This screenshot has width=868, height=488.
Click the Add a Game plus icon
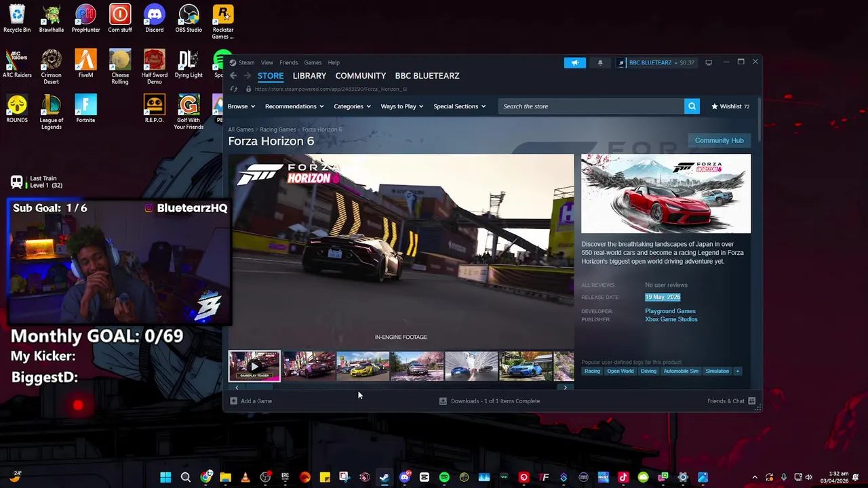[x=233, y=401]
